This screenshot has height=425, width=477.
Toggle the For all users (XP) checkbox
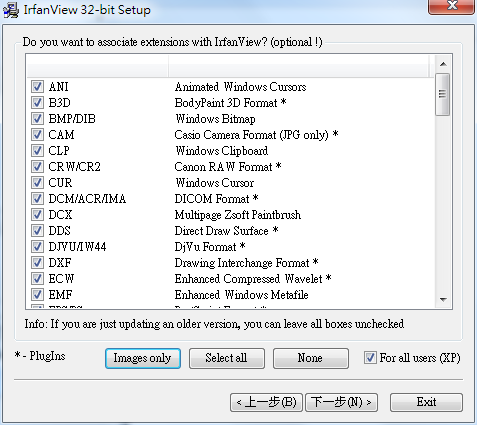pos(370,358)
